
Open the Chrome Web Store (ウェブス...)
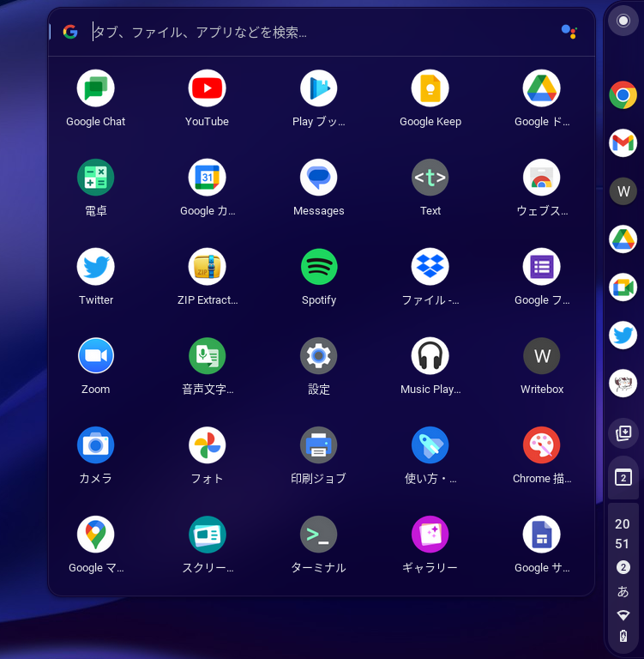[541, 178]
